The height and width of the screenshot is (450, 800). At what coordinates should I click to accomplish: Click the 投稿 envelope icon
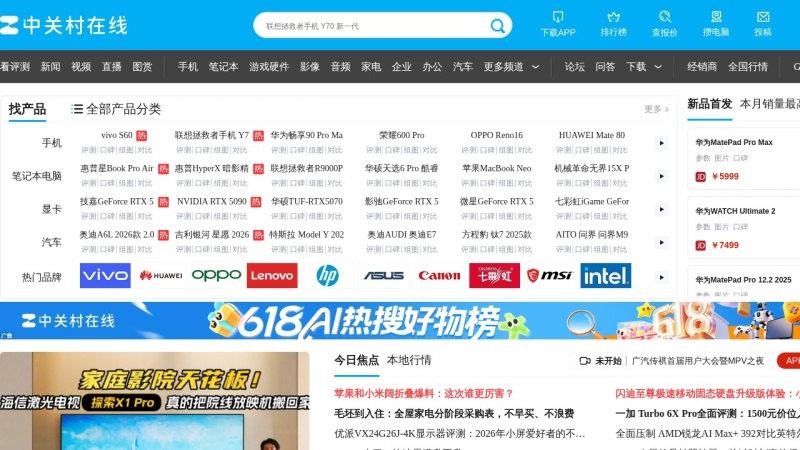point(763,17)
